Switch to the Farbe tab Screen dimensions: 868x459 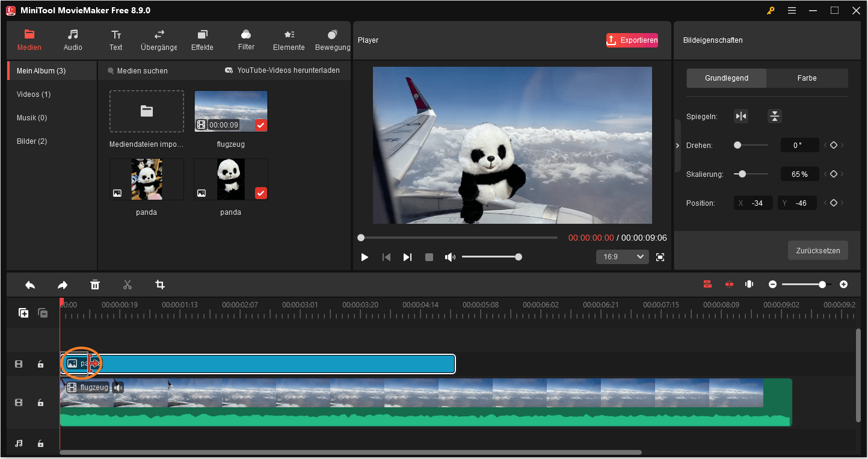coord(807,78)
